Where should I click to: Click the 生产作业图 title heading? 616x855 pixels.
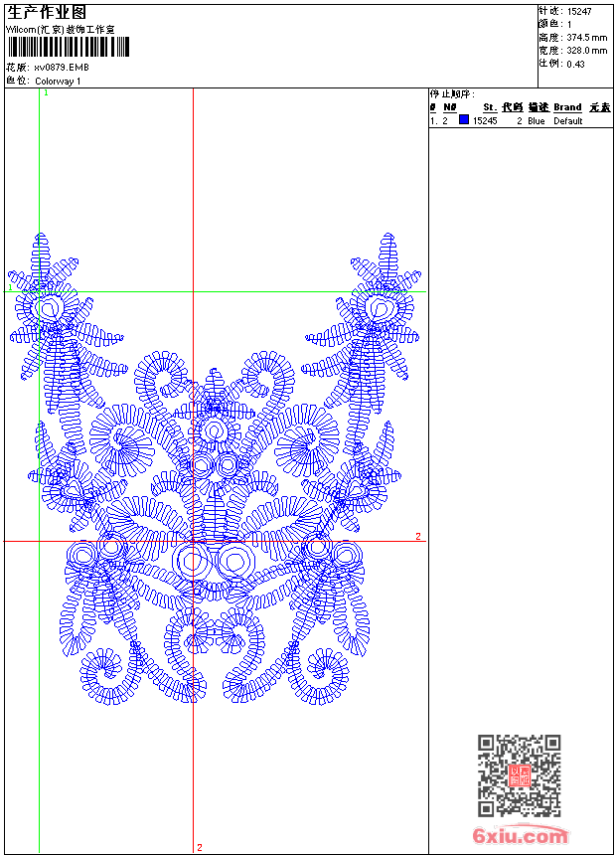point(47,12)
